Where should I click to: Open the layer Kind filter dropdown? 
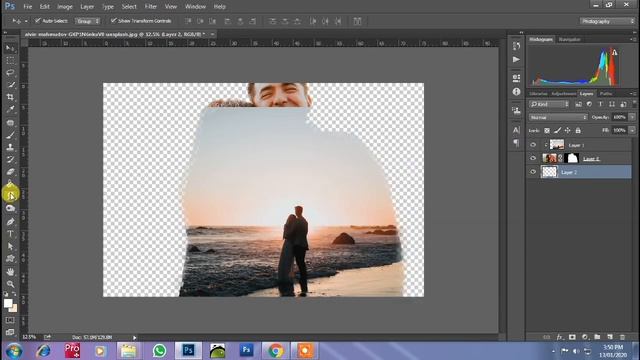coord(549,104)
